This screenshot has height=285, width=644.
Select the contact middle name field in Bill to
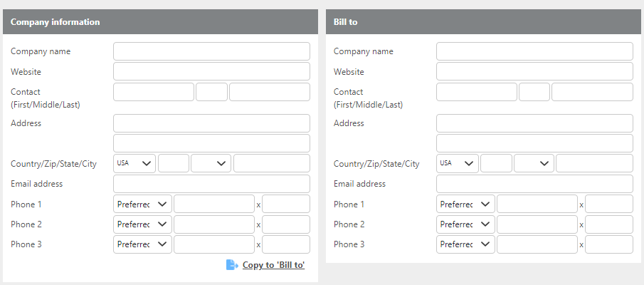click(x=534, y=92)
